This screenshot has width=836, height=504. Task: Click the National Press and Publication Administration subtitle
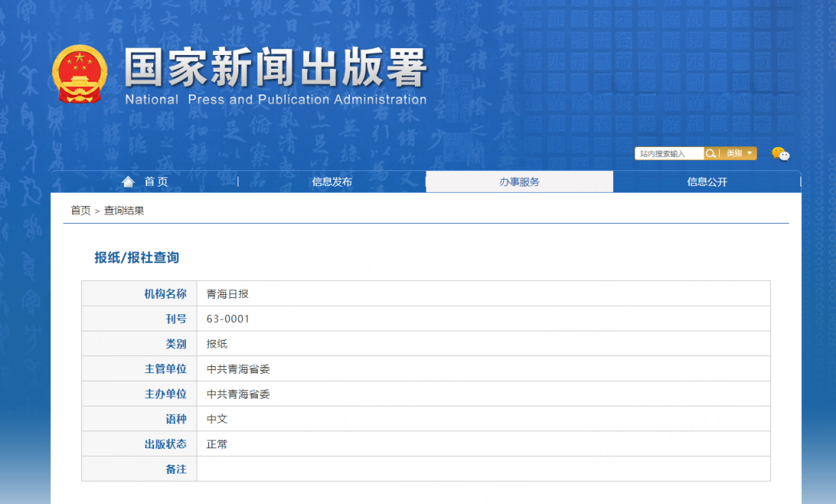pyautogui.click(x=276, y=100)
